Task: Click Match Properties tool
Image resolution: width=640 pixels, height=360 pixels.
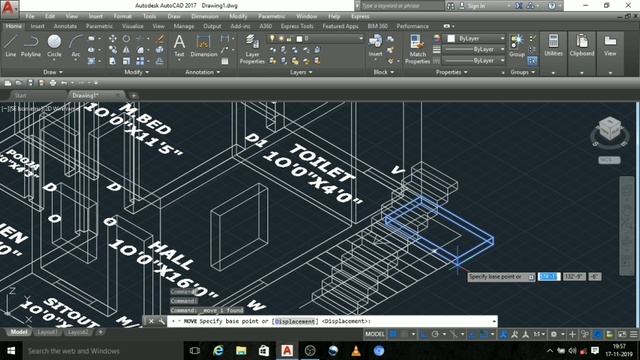Action: tap(417, 49)
